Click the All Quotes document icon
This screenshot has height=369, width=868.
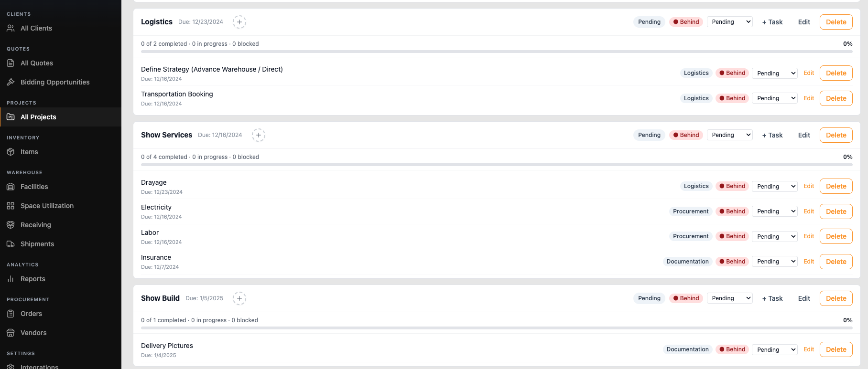click(11, 63)
